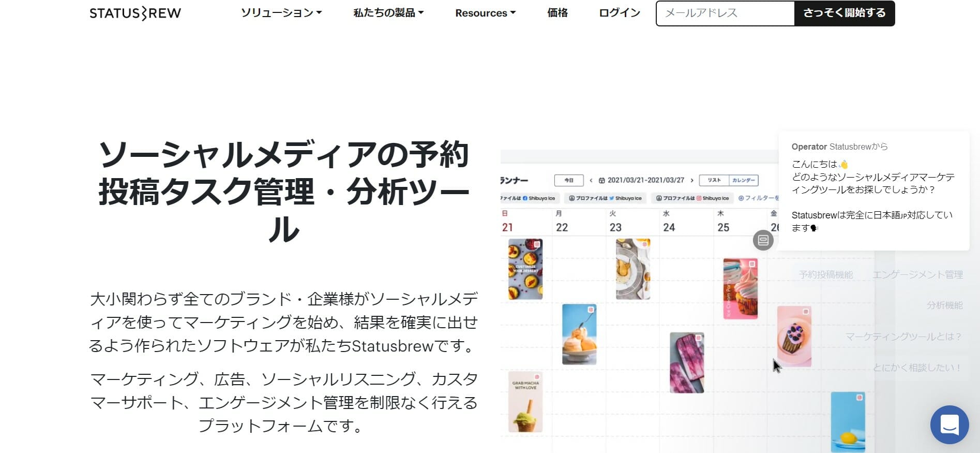Click the 2021/03/21-2021/03/27 date range text
The height and width of the screenshot is (453, 980).
[646, 180]
